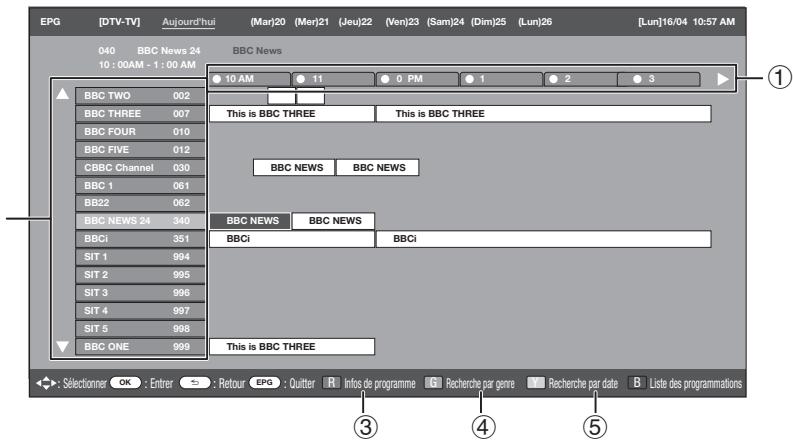The width and height of the screenshot is (793, 440).
Task: Click the red R key icon
Action: point(331,383)
